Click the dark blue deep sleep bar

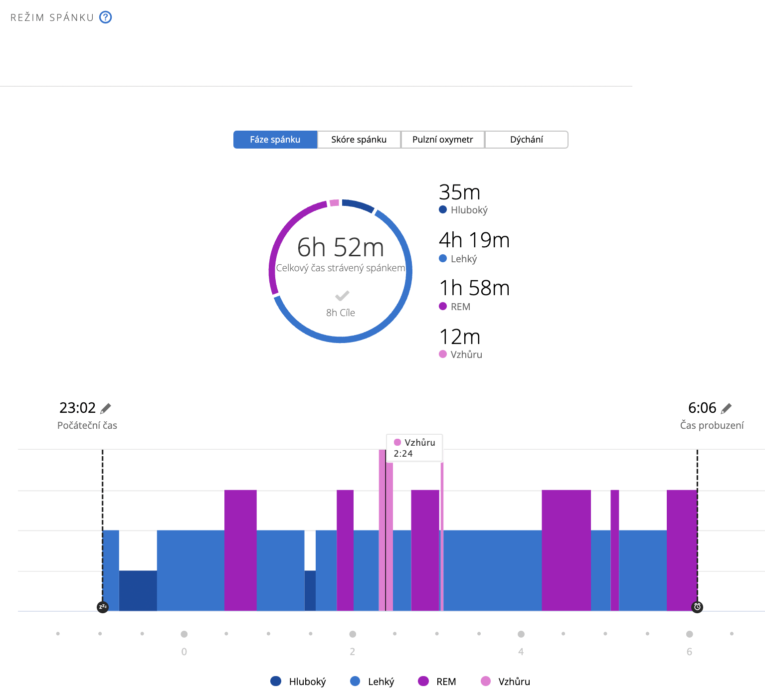tap(138, 591)
